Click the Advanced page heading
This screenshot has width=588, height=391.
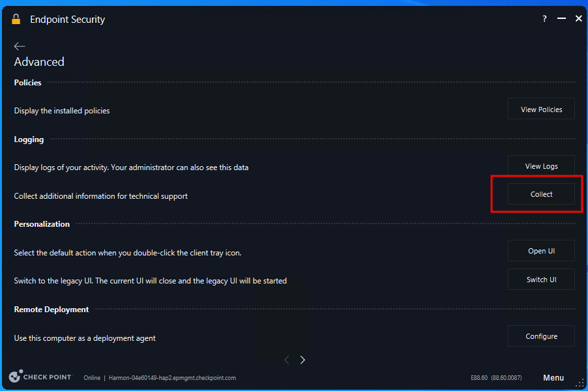coord(39,62)
